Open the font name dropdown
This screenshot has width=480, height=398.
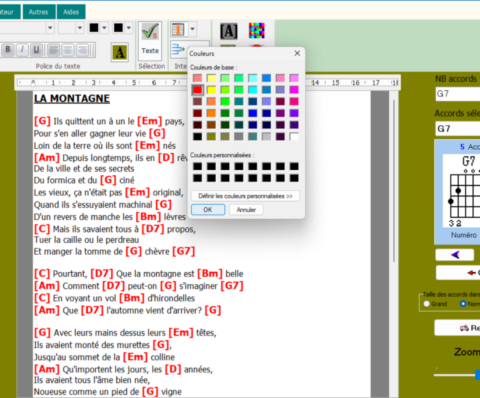pos(50,28)
